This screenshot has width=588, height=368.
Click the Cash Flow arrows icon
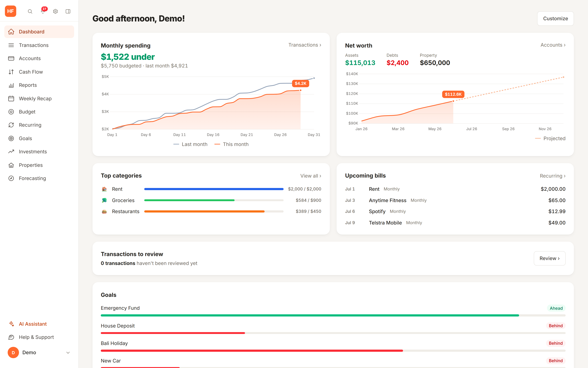pos(11,72)
